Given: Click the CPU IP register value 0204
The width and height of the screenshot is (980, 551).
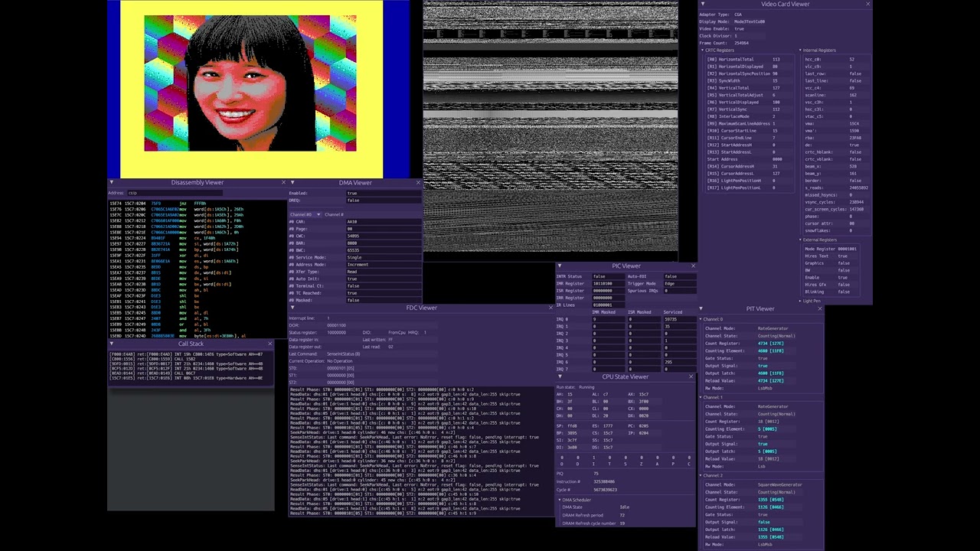Looking at the screenshot, I should click(x=643, y=433).
